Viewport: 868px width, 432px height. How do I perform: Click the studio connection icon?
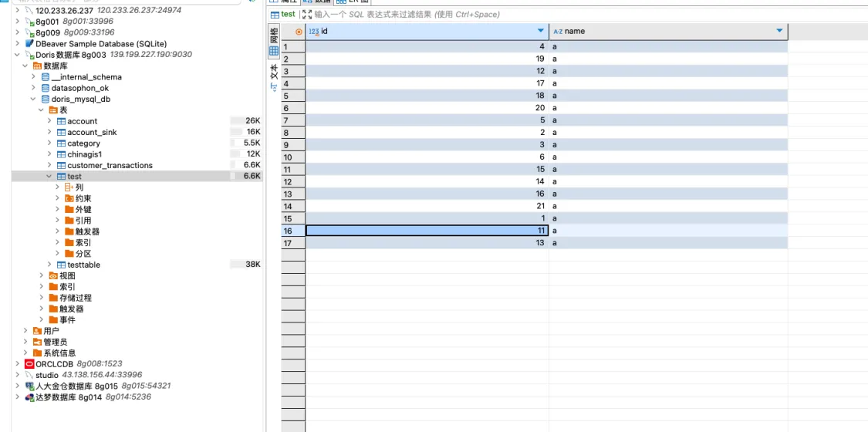(29, 375)
